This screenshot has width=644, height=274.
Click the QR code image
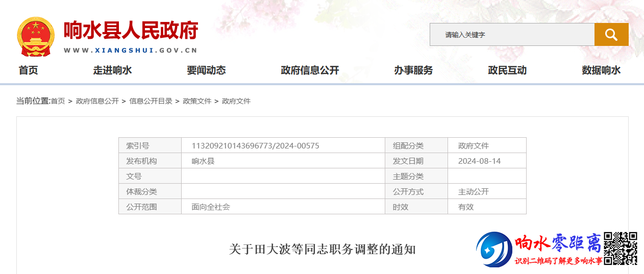(620, 248)
